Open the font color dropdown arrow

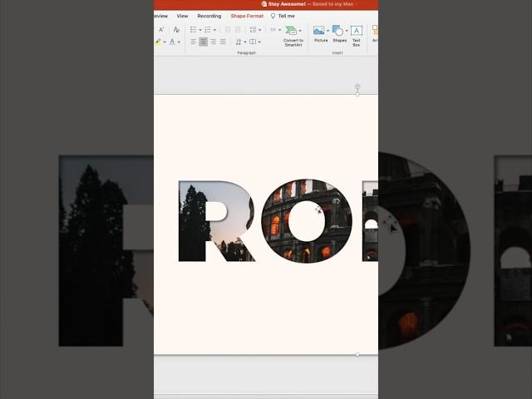pos(179,42)
